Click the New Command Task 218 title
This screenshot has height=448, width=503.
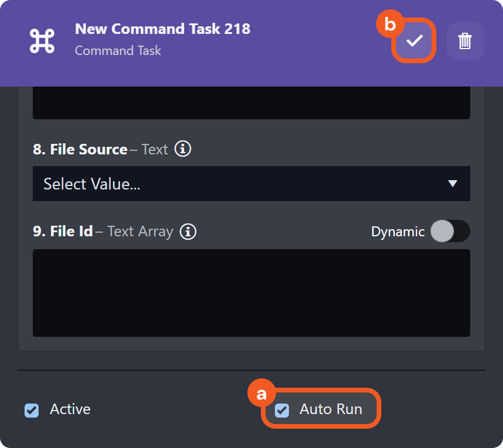point(163,29)
